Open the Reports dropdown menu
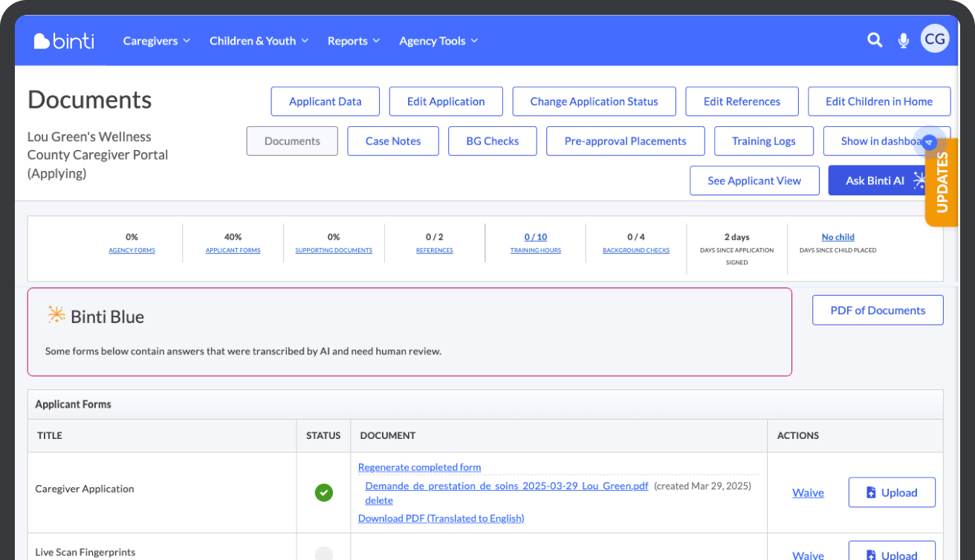The width and height of the screenshot is (975, 560). [354, 41]
